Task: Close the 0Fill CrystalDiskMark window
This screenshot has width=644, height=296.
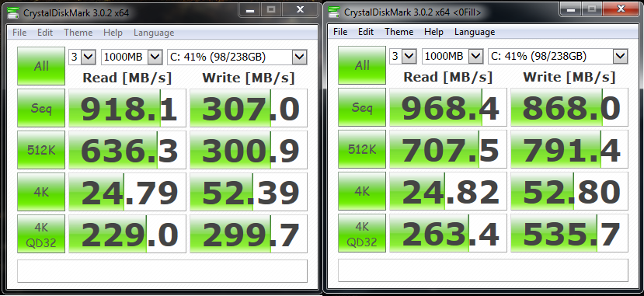Action: [621, 9]
